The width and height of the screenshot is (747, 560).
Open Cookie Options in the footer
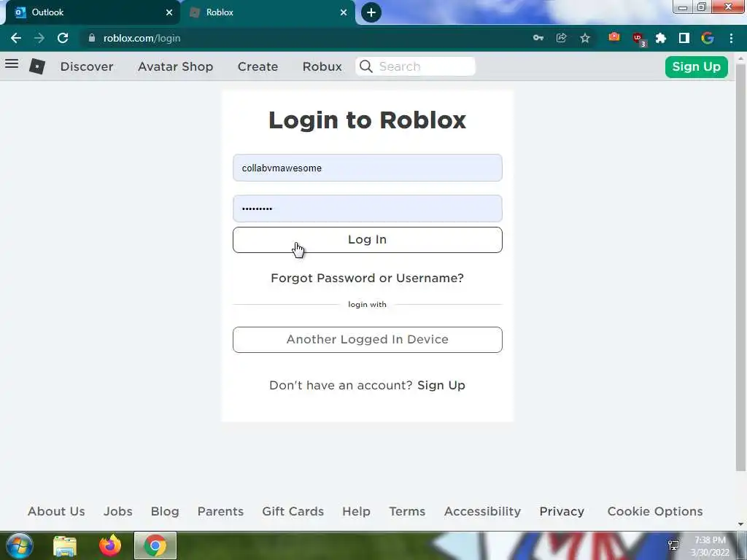655,511
